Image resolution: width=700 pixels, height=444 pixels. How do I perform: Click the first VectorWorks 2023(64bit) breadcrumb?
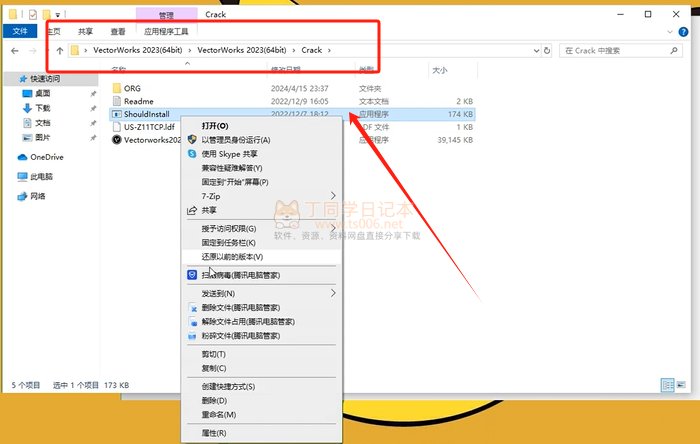138,50
